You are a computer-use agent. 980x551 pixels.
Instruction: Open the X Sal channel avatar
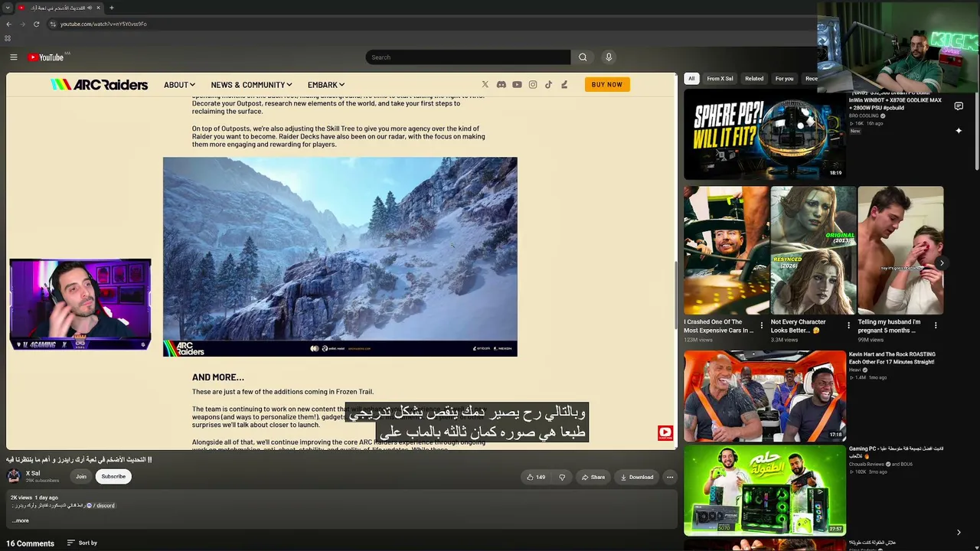(14, 477)
